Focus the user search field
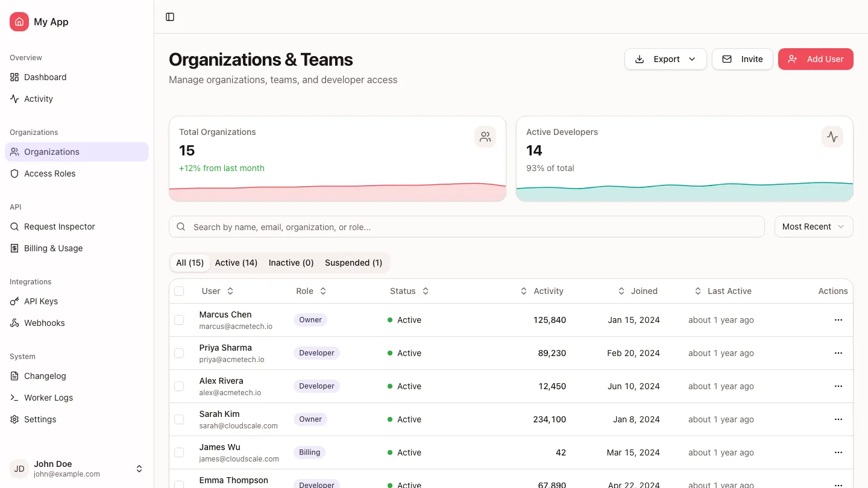Viewport: 868px width, 488px height. click(x=467, y=227)
